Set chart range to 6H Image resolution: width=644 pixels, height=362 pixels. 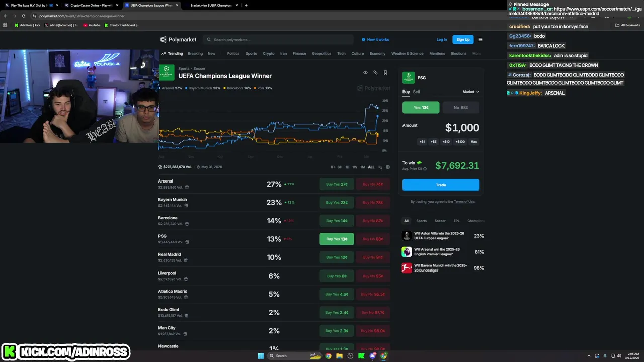coord(340,167)
